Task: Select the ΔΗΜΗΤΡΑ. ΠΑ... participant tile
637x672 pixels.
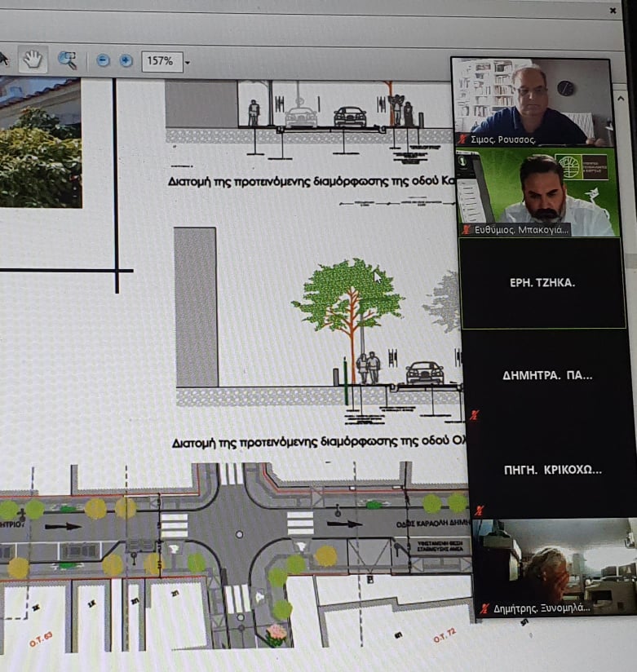Action: pos(547,376)
